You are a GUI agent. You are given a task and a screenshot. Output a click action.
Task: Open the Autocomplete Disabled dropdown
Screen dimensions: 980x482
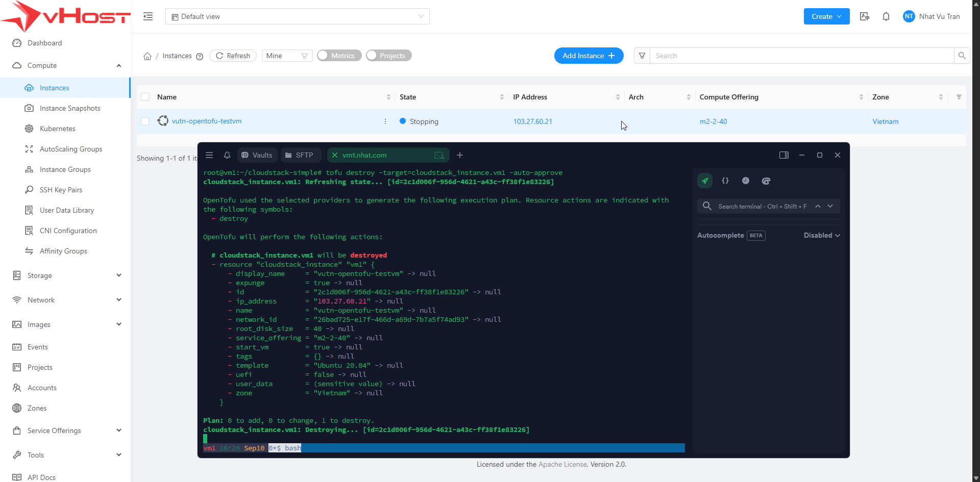822,235
